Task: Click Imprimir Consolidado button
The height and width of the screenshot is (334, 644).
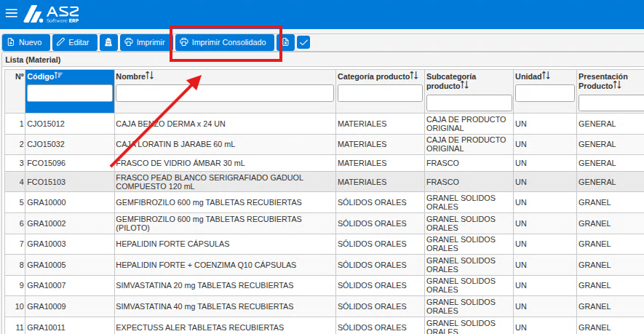Action: coord(225,42)
